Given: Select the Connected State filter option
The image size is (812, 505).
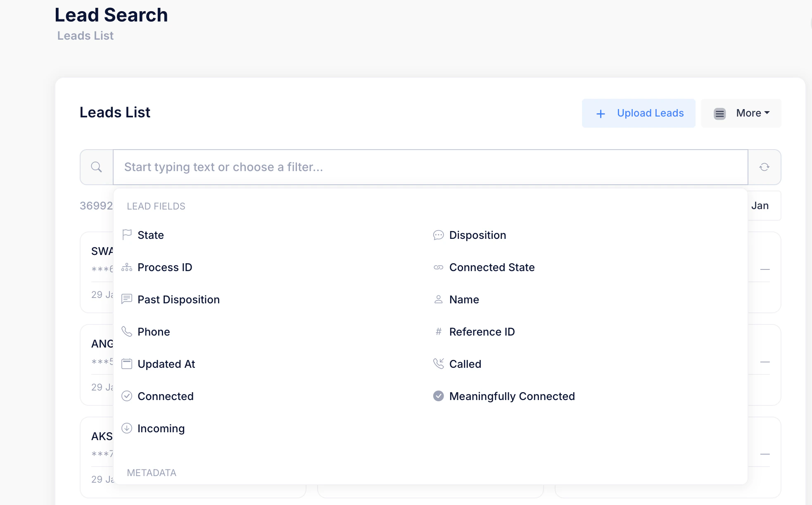Looking at the screenshot, I should pos(491,267).
